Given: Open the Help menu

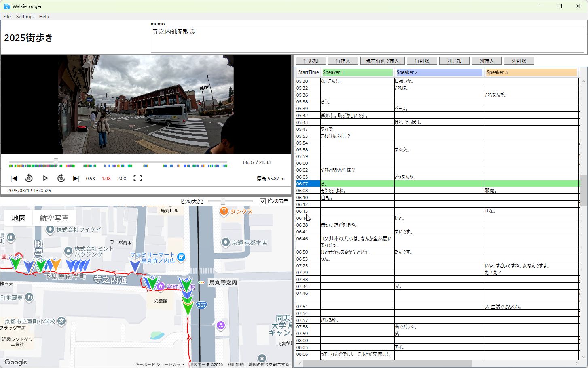Looking at the screenshot, I should coord(44,17).
